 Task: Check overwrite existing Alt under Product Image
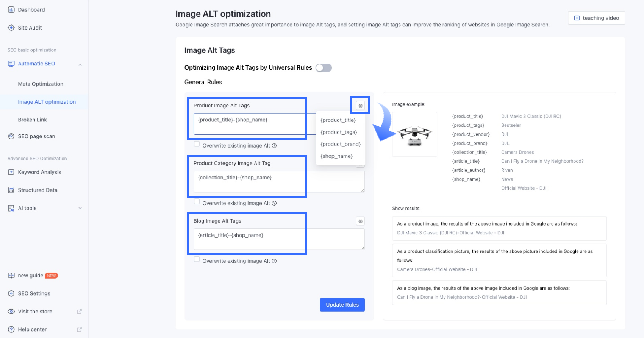point(197,144)
